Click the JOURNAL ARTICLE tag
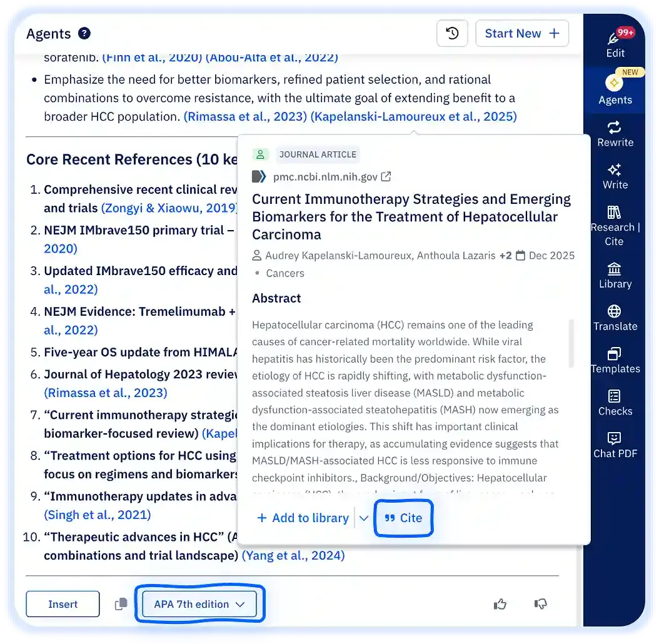 pos(318,154)
